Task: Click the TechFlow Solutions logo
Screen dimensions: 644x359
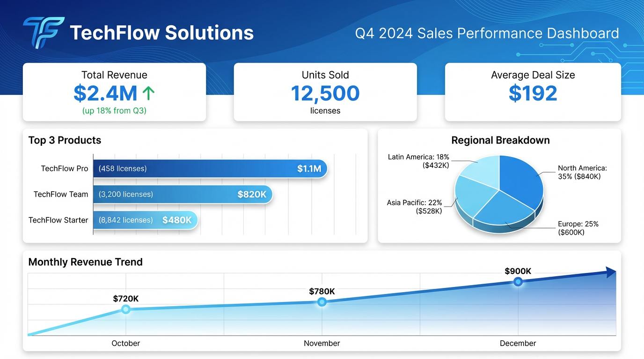Action: [44, 32]
